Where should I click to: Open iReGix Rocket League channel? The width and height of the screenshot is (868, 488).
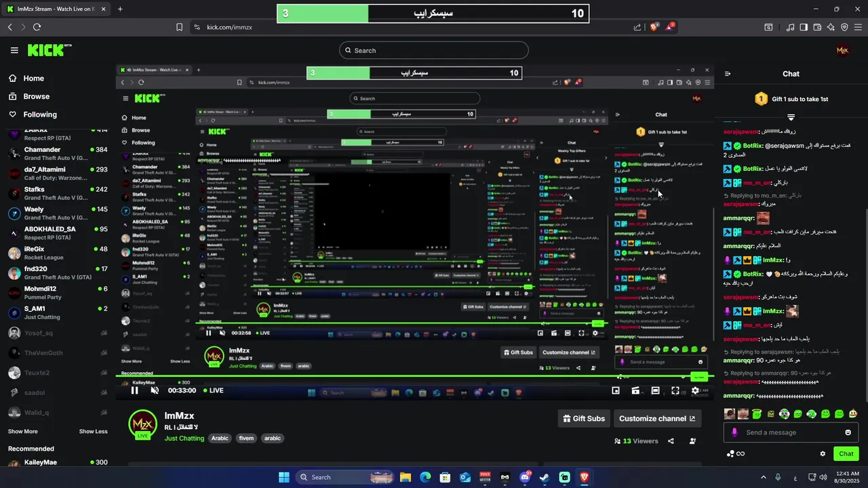click(x=58, y=253)
